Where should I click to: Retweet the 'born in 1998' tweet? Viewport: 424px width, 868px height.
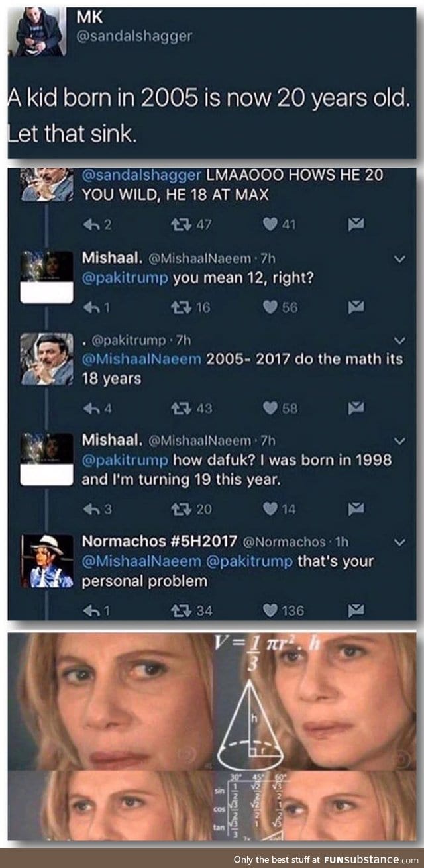[181, 508]
